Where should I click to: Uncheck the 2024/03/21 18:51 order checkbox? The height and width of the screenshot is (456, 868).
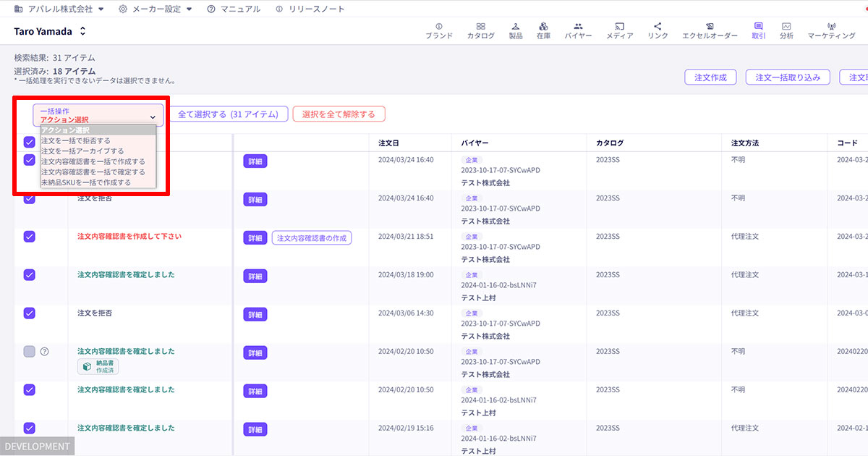click(x=29, y=237)
